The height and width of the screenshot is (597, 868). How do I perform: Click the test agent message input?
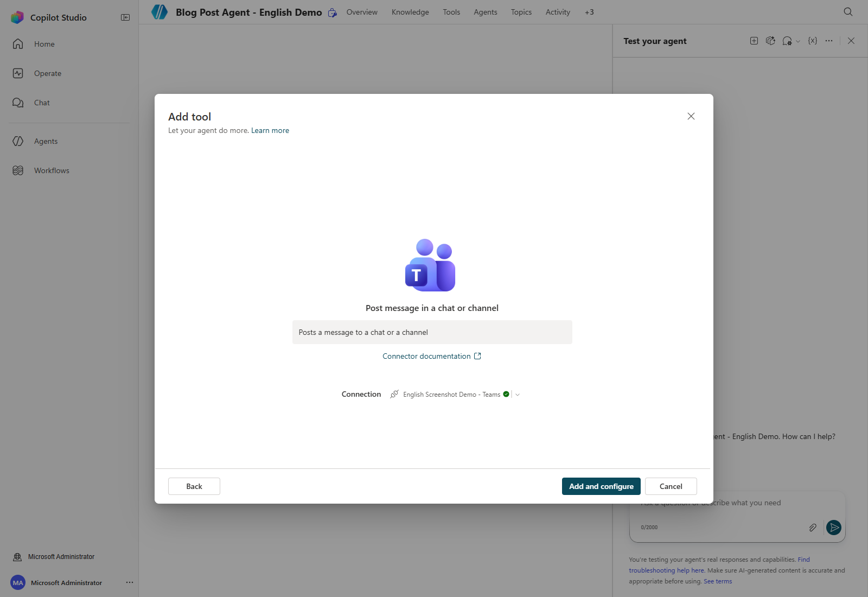[x=737, y=503]
